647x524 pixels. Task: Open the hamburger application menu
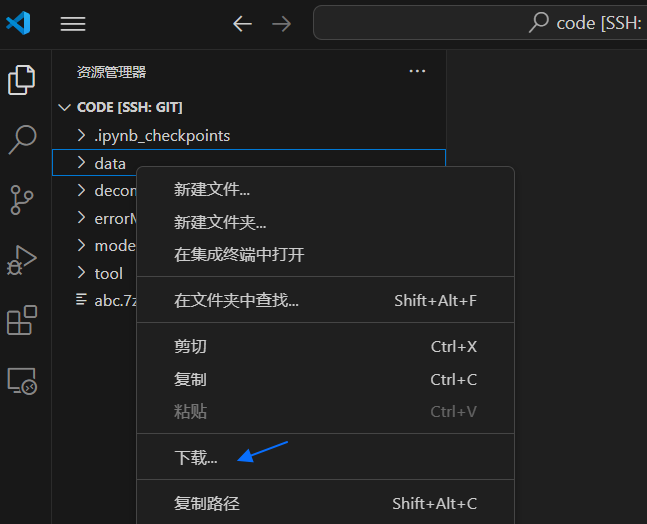click(73, 24)
